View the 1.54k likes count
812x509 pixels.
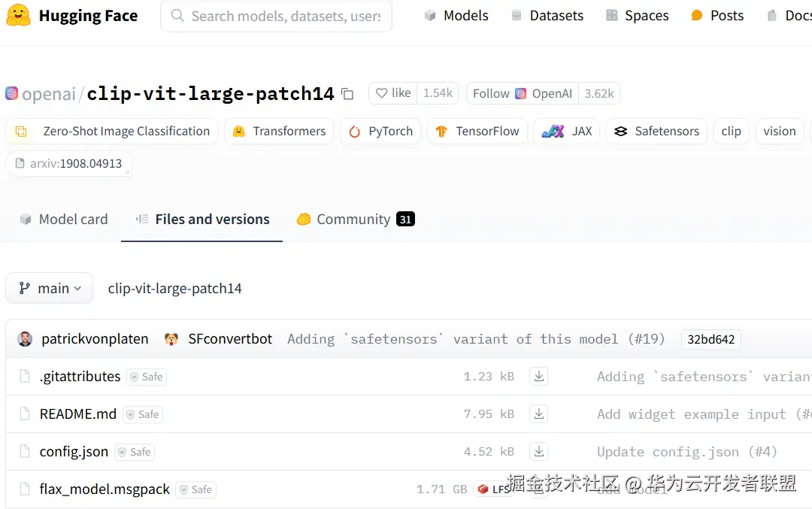(x=438, y=93)
